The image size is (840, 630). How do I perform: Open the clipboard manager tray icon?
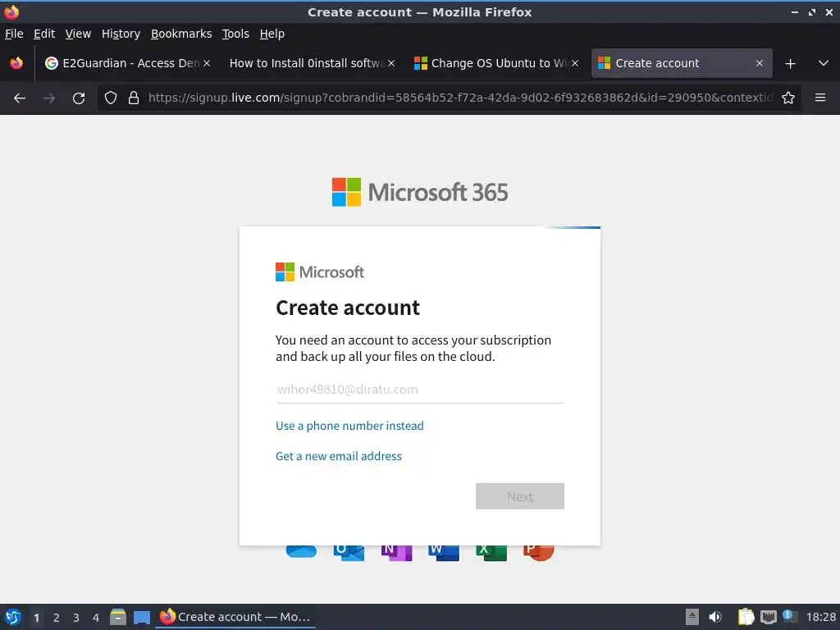point(746,617)
